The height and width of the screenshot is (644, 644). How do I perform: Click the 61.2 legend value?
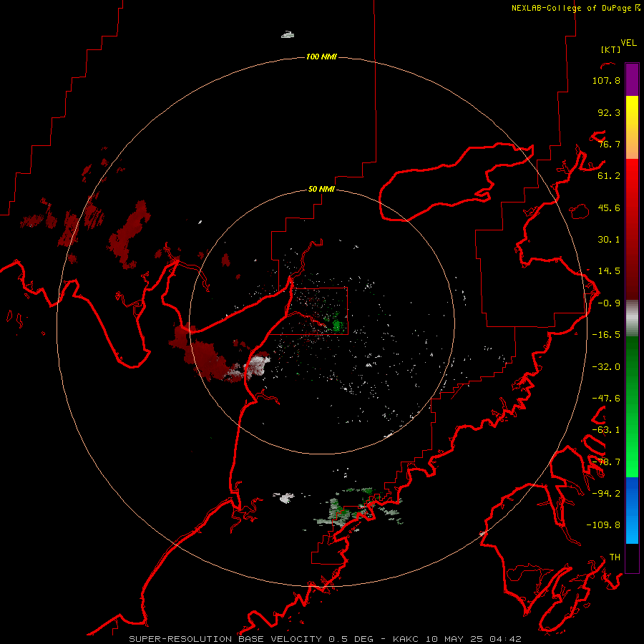pyautogui.click(x=609, y=176)
